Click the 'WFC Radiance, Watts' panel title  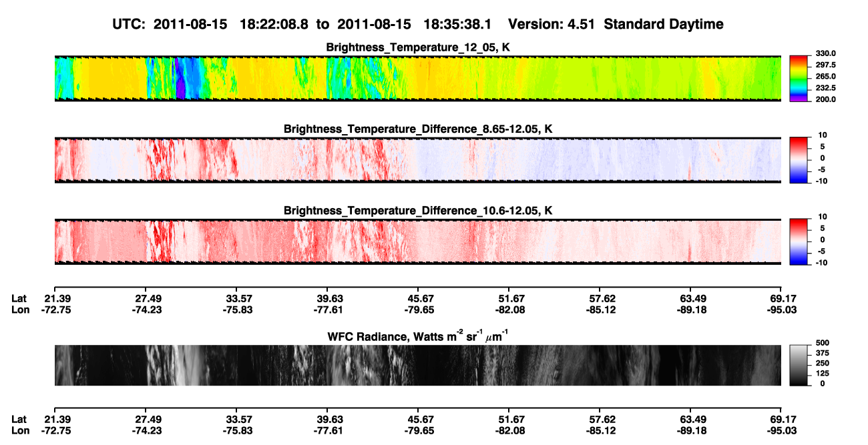coord(418,336)
